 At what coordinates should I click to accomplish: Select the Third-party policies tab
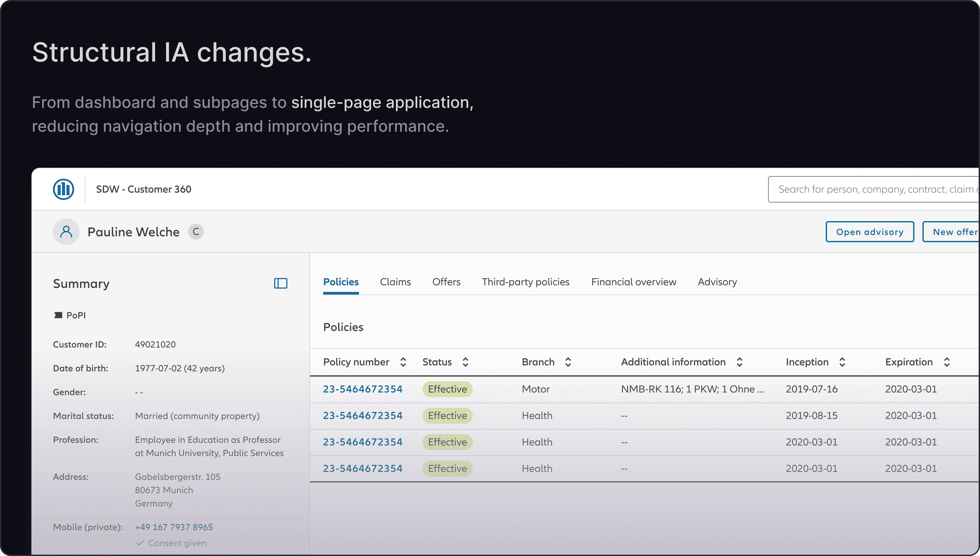[525, 282]
